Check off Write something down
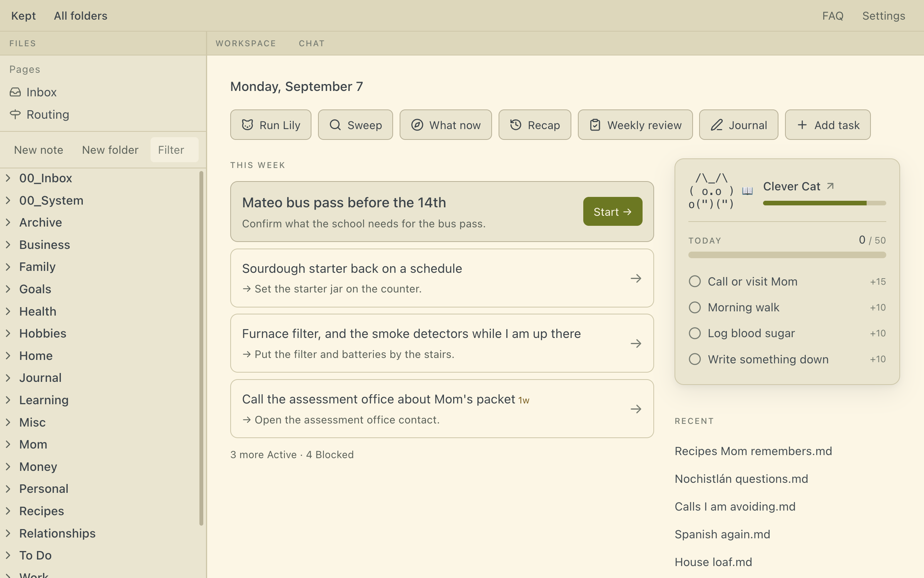Screen dimensions: 924x578 pos(695,359)
